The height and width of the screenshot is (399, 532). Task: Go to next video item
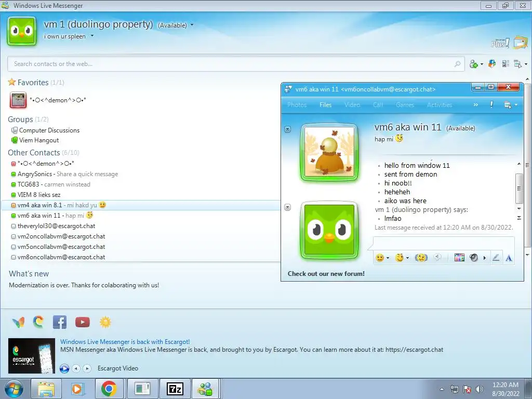pos(87,368)
